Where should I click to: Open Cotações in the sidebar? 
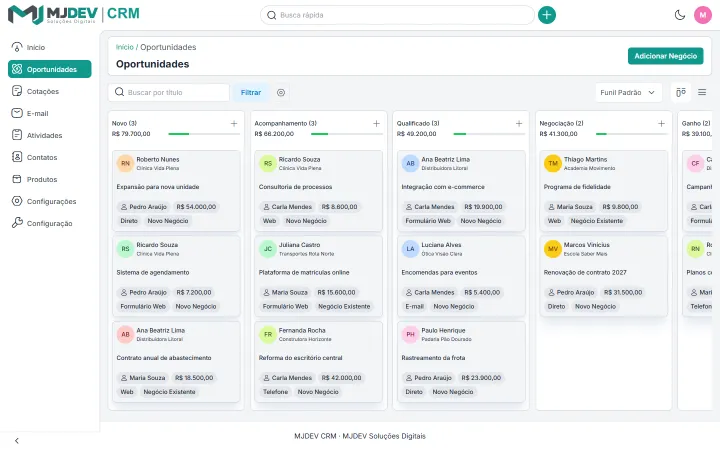[50, 91]
